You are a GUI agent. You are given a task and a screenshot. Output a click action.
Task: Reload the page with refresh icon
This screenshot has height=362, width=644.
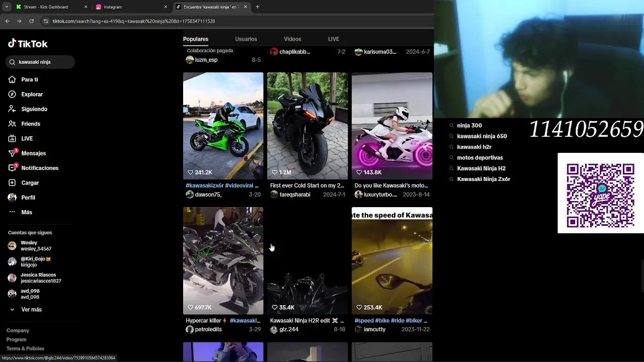point(31,21)
